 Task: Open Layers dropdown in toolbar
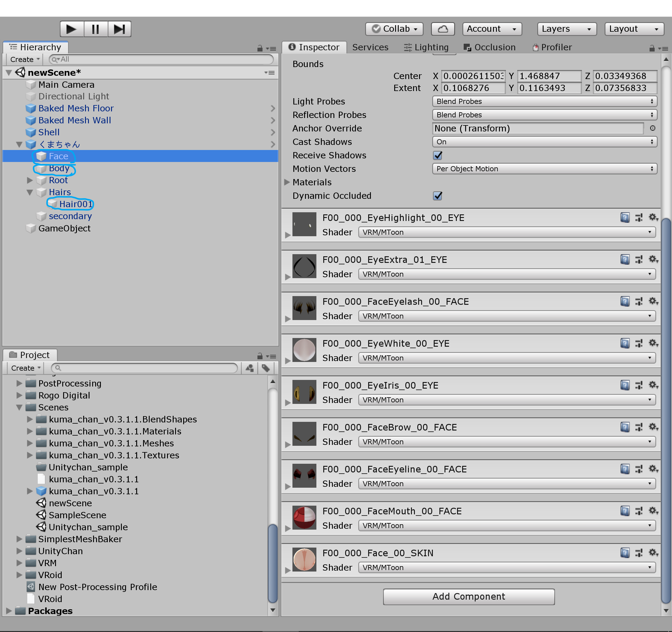[x=566, y=29]
